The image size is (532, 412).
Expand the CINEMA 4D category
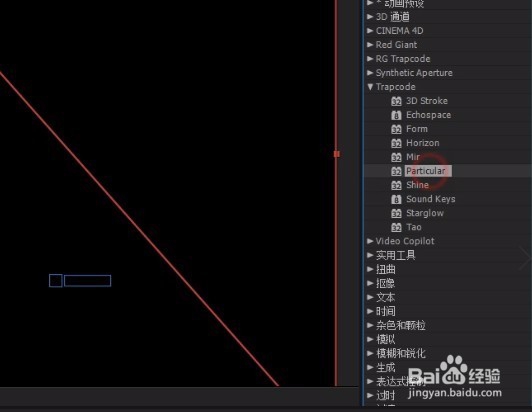[370, 31]
